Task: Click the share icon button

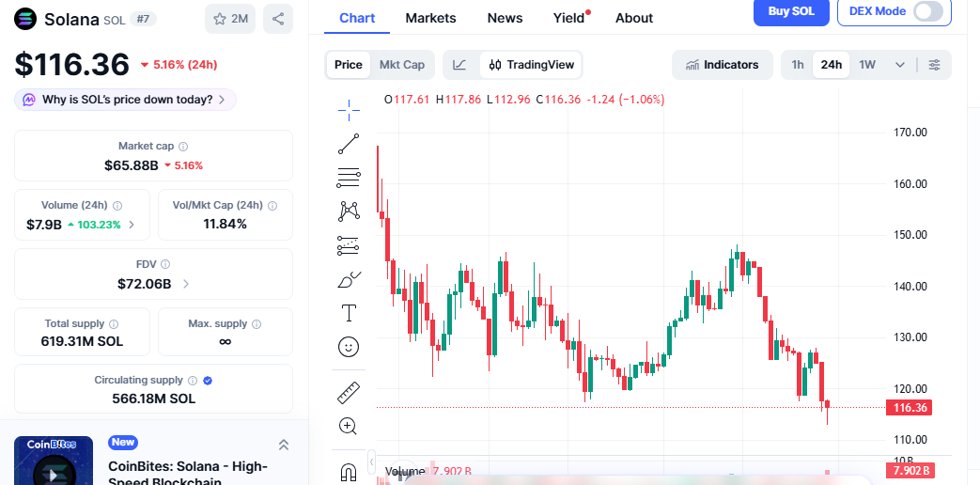Action: [x=277, y=19]
